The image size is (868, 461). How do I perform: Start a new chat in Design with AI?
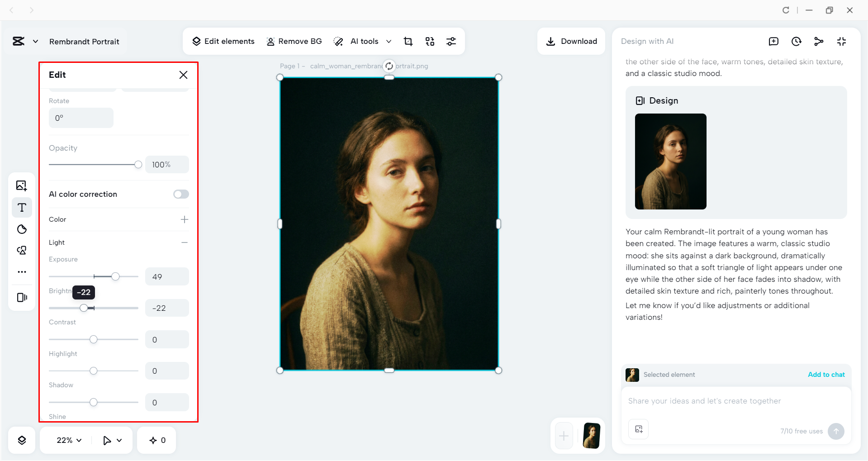774,41
